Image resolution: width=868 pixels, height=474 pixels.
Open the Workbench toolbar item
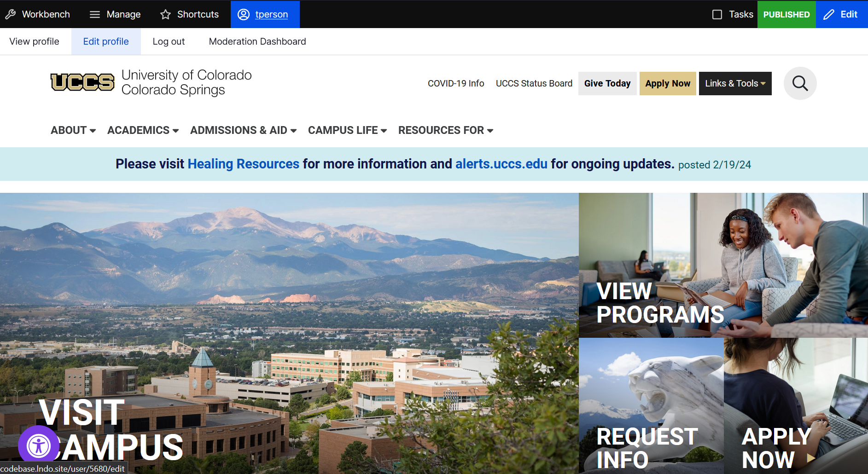38,14
